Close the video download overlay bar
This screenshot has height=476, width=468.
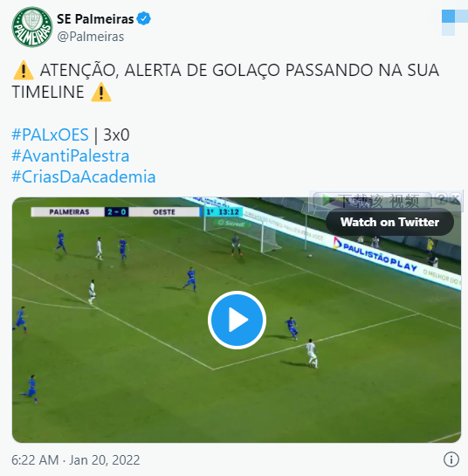[x=455, y=199]
